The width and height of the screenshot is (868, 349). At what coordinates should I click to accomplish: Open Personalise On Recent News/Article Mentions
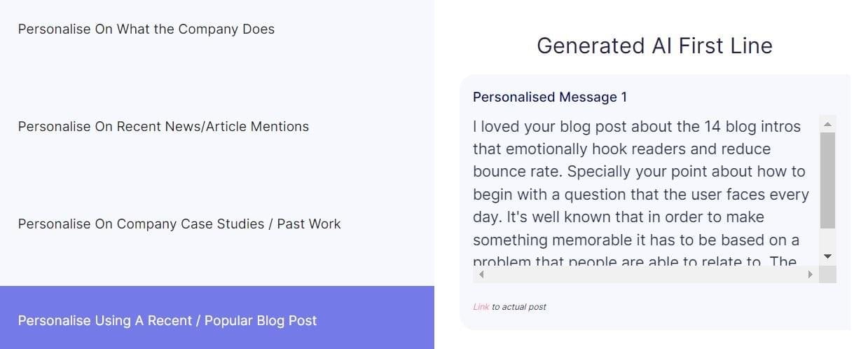(x=163, y=127)
